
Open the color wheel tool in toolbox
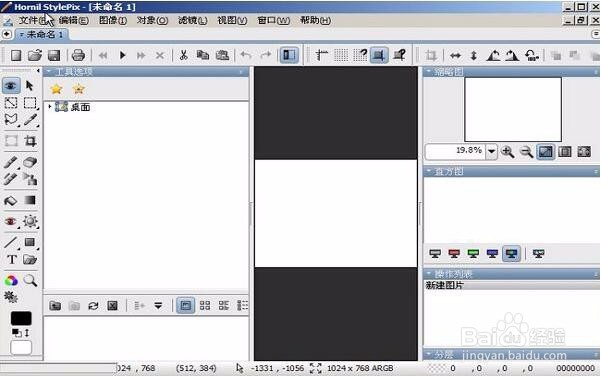tap(11, 280)
